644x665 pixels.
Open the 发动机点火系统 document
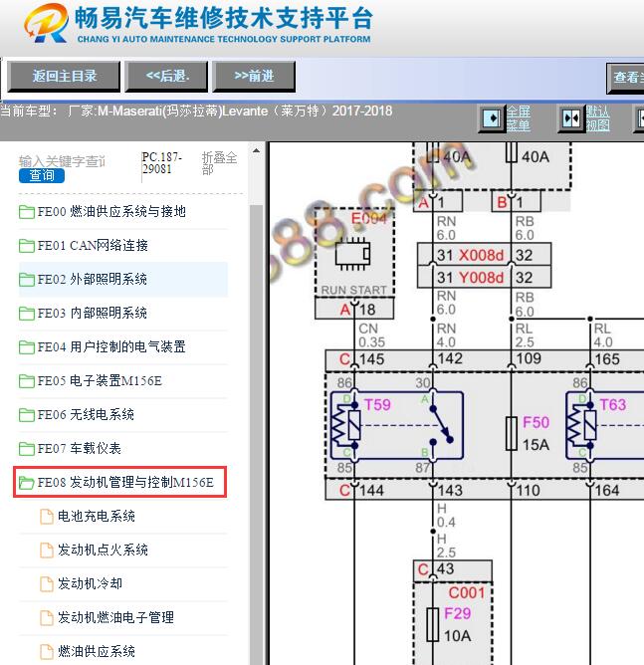[103, 551]
